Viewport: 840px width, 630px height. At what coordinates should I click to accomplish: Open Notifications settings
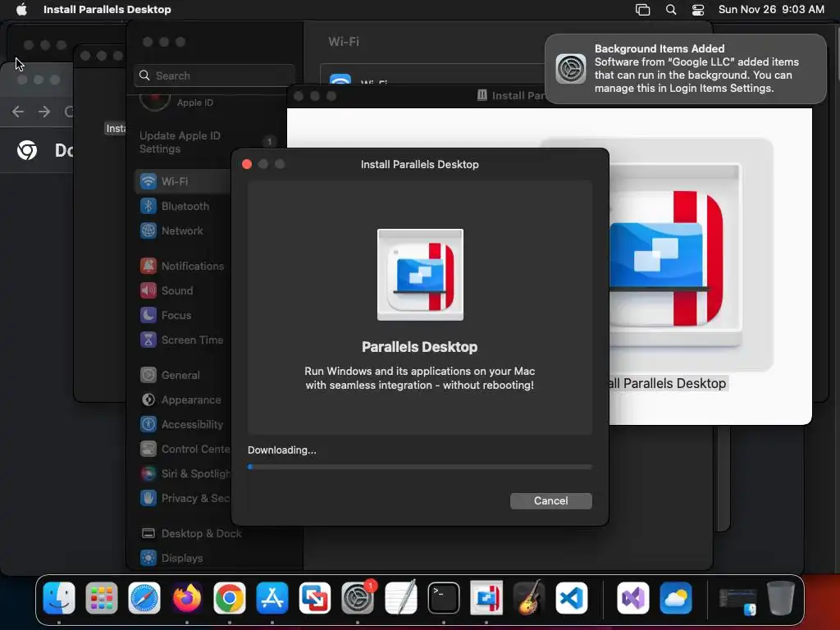click(x=183, y=267)
